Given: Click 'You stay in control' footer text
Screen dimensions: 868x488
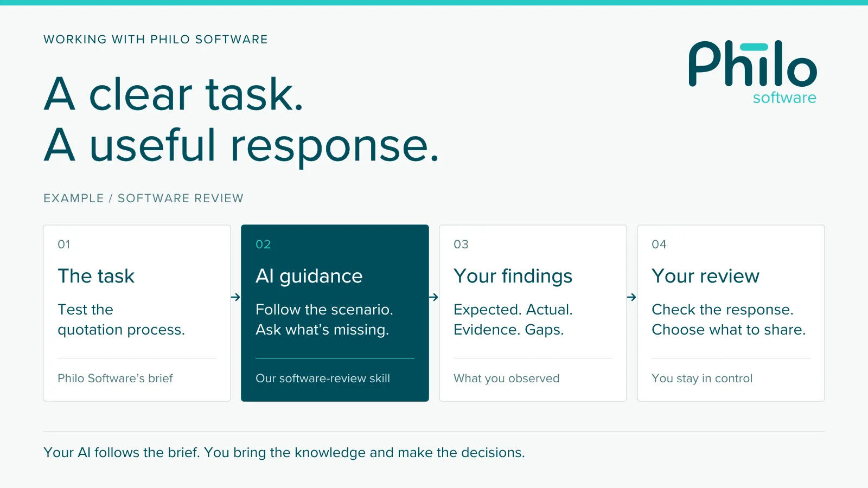Looking at the screenshot, I should [702, 378].
